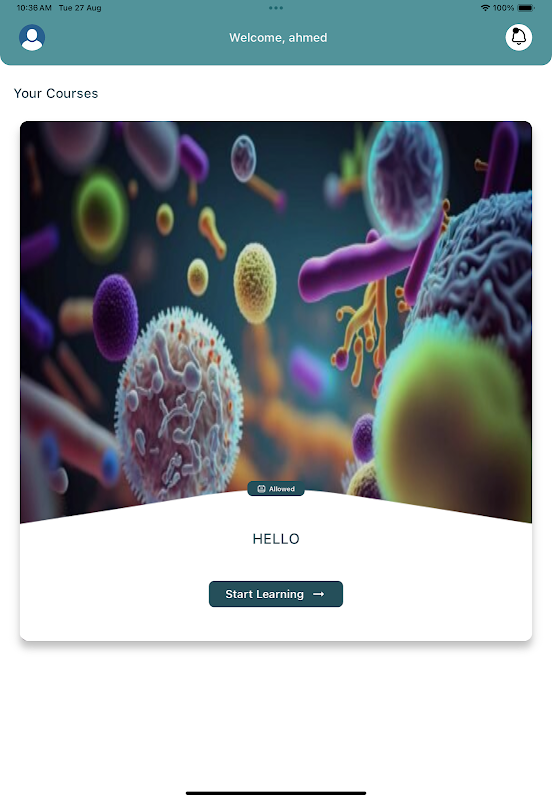Select the Allowed status badge
This screenshot has width=552, height=800.
276,489
